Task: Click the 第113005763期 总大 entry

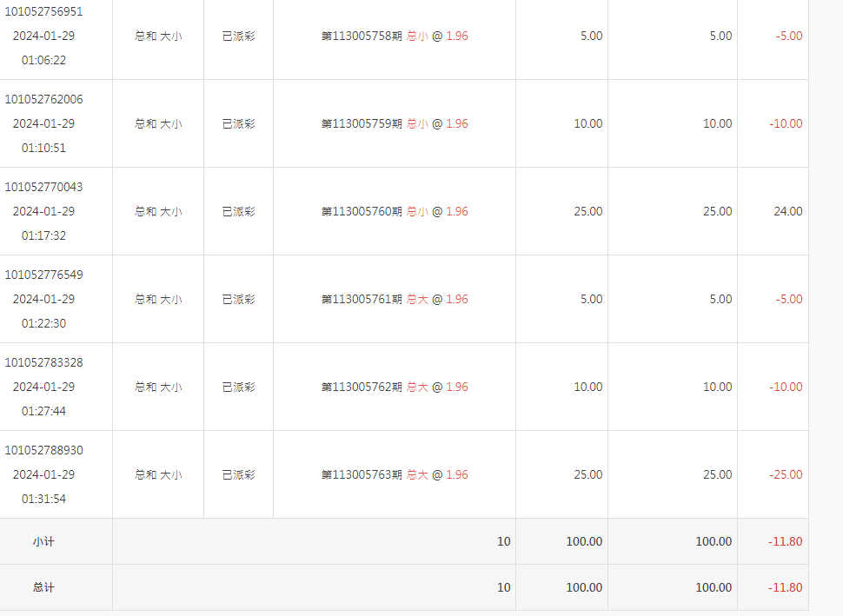Action: pos(395,474)
